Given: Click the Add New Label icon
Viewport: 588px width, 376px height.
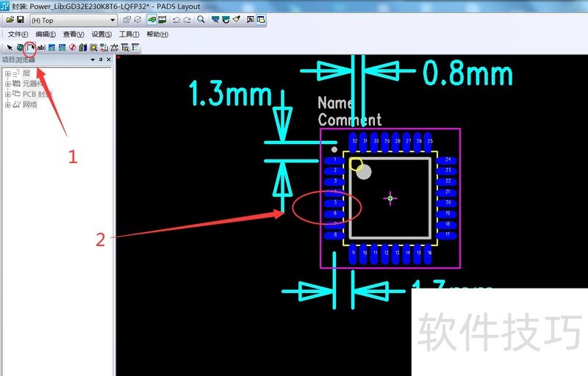Looking at the screenshot, I should click(x=104, y=47).
